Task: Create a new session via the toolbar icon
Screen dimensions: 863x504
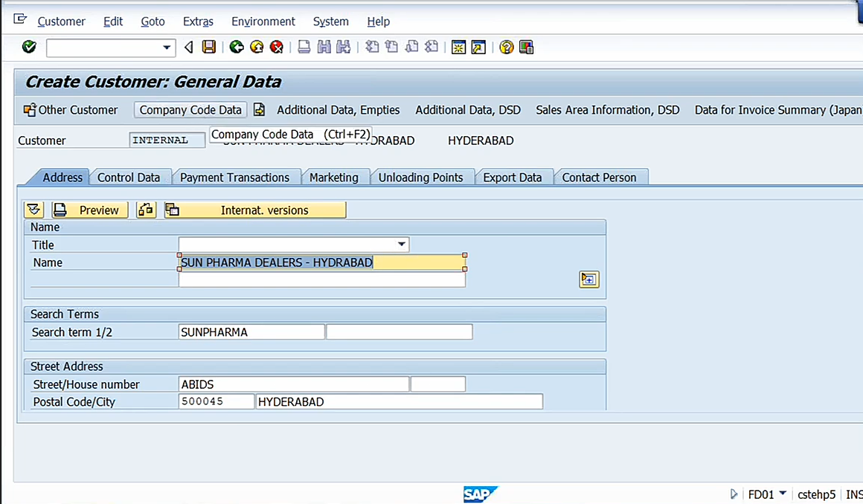Action: pyautogui.click(x=458, y=48)
